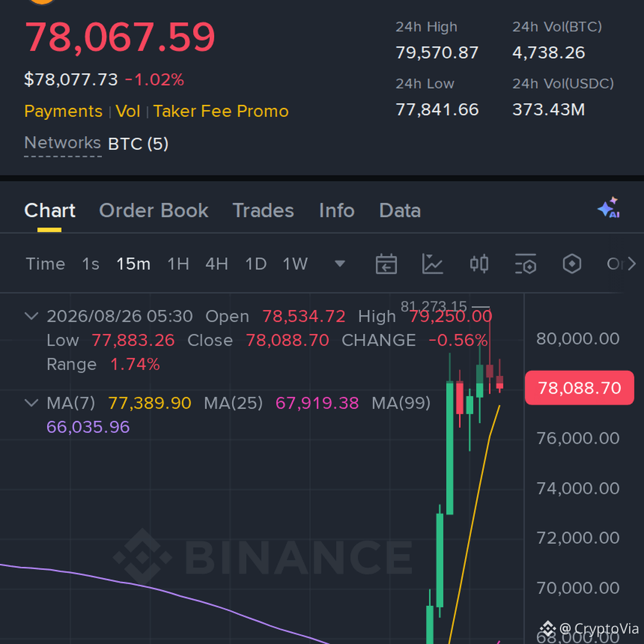Viewport: 644px width, 644px height.
Task: Click the red 78,088.70 price axis label
Action: click(579, 388)
